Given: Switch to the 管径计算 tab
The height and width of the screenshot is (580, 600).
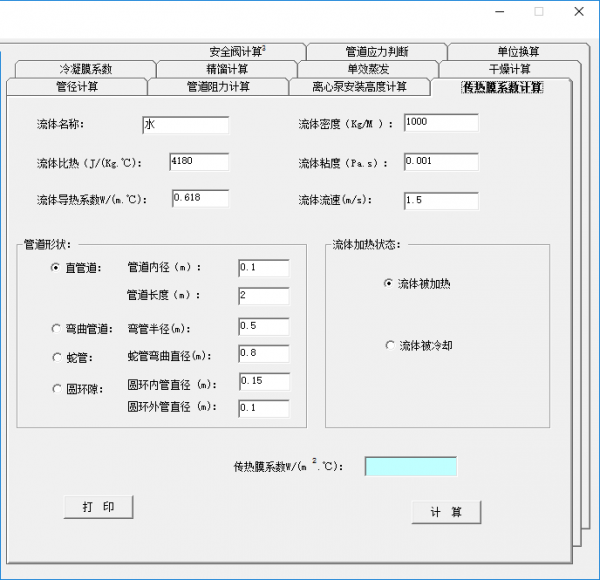Looking at the screenshot, I should (77, 87).
